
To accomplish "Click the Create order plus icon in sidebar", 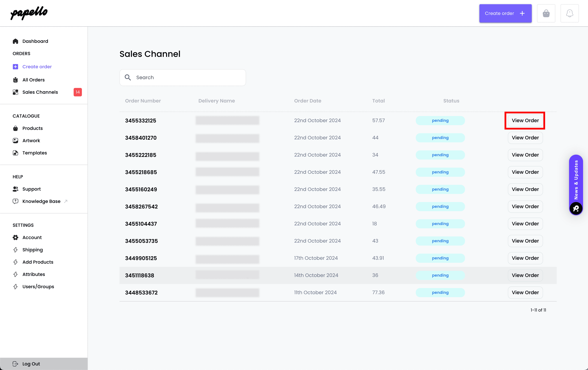I will click(x=15, y=67).
